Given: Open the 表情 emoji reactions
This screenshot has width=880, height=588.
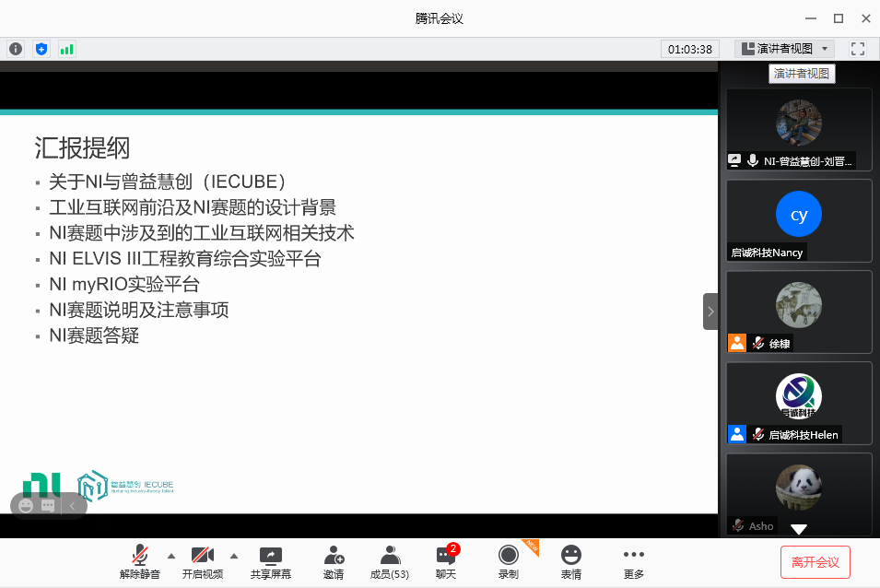Looking at the screenshot, I should tap(571, 562).
